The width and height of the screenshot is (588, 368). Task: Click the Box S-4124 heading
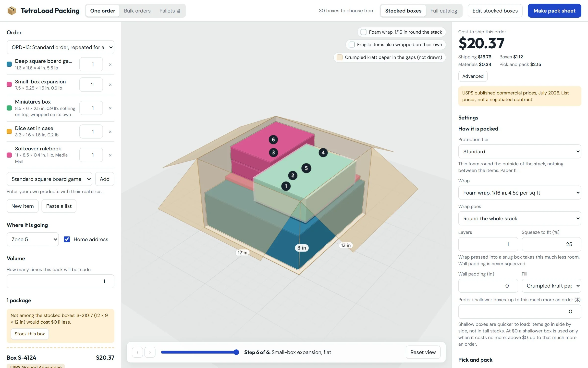pyautogui.click(x=22, y=358)
